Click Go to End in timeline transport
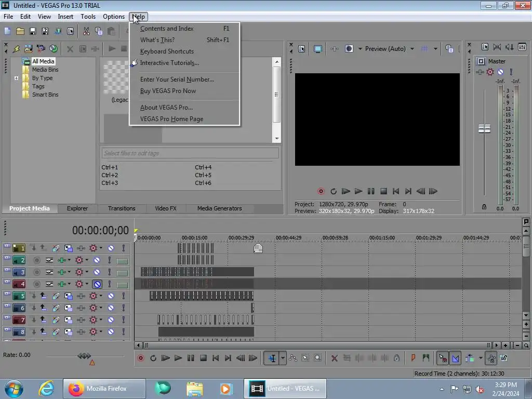This screenshot has height=399, width=532. [x=228, y=358]
